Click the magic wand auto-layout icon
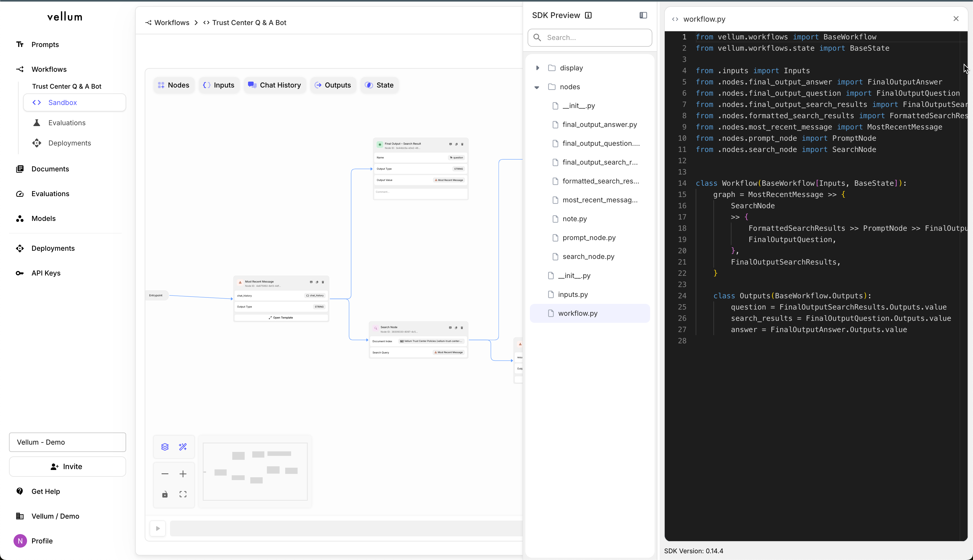 [183, 447]
